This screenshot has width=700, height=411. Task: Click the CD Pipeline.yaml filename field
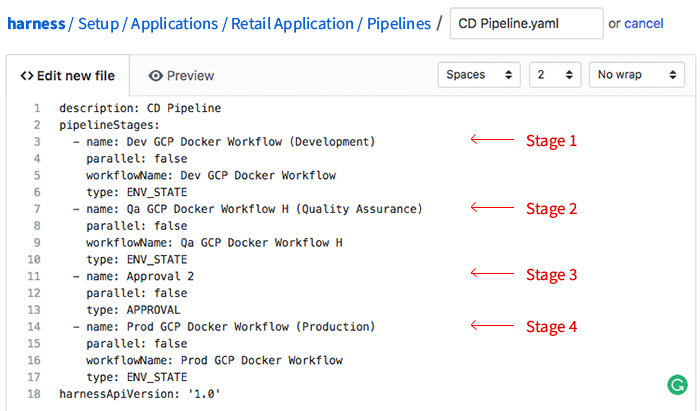(527, 23)
